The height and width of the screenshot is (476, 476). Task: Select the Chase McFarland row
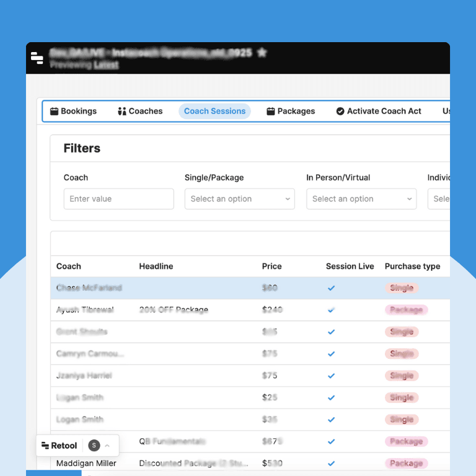pyautogui.click(x=250, y=288)
